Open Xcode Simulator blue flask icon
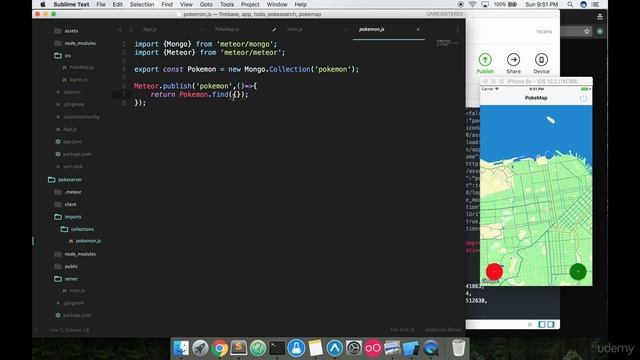 [x=296, y=348]
